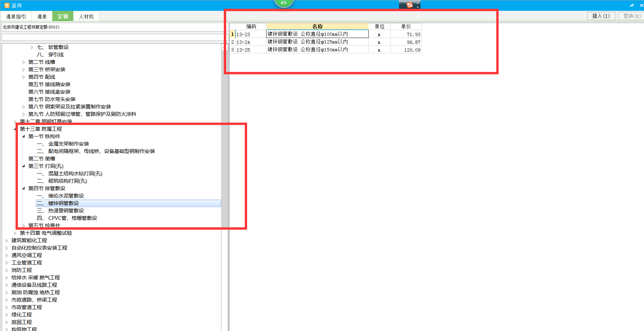The image size is (644, 331).
Task: Collapse 第三节 打洞(孔) node
Action: tap(24, 166)
